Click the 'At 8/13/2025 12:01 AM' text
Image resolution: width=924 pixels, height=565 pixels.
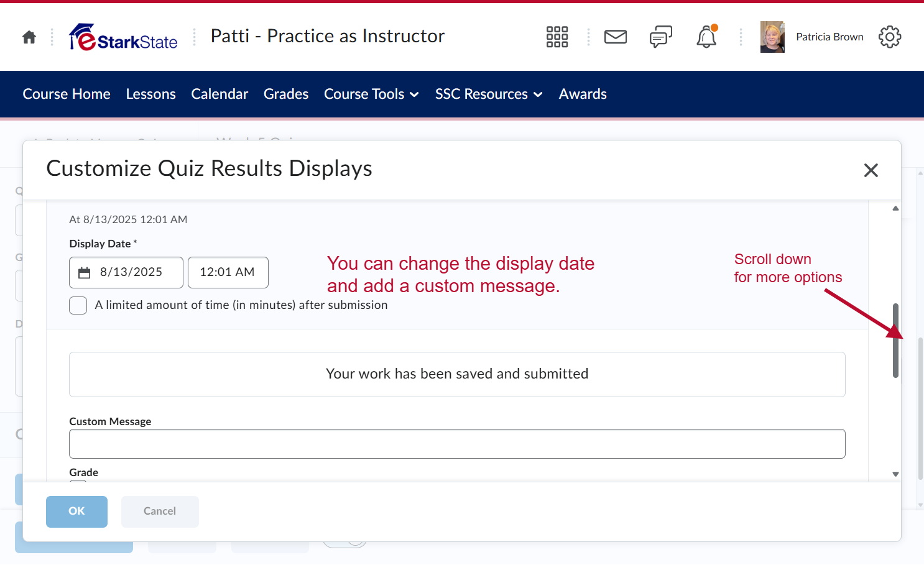point(128,219)
